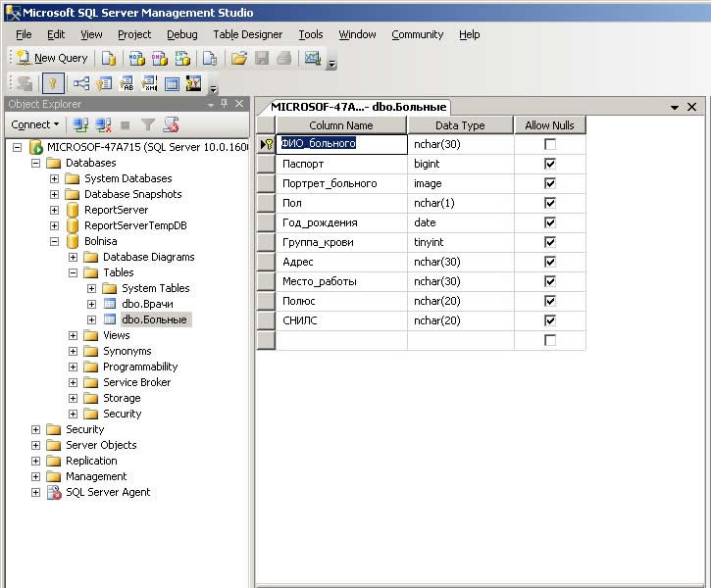Select the row header of Адрес
The width and height of the screenshot is (711, 588).
click(266, 262)
